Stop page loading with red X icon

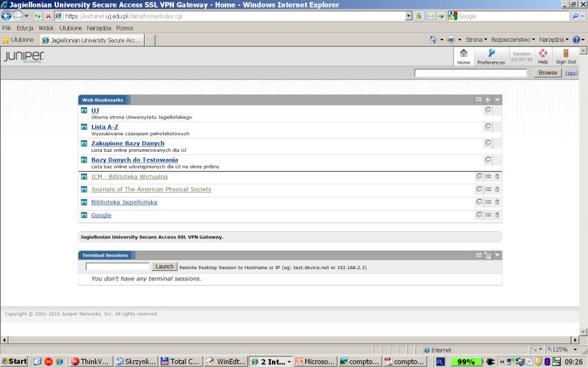(48, 16)
